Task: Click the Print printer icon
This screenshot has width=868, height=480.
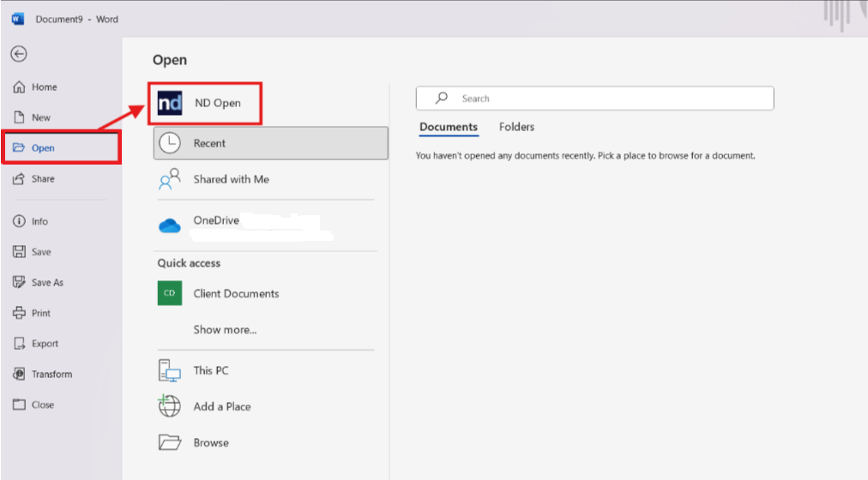Action: pos(19,313)
